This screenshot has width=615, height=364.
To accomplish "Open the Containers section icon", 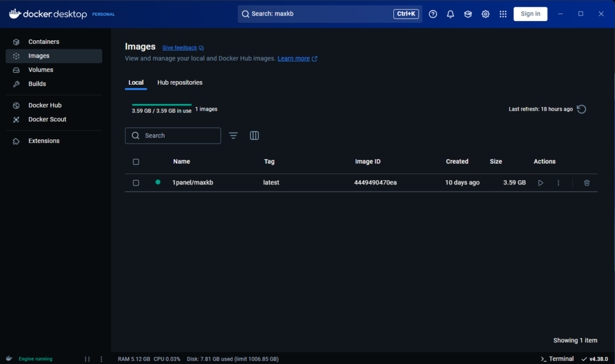I will click(16, 42).
